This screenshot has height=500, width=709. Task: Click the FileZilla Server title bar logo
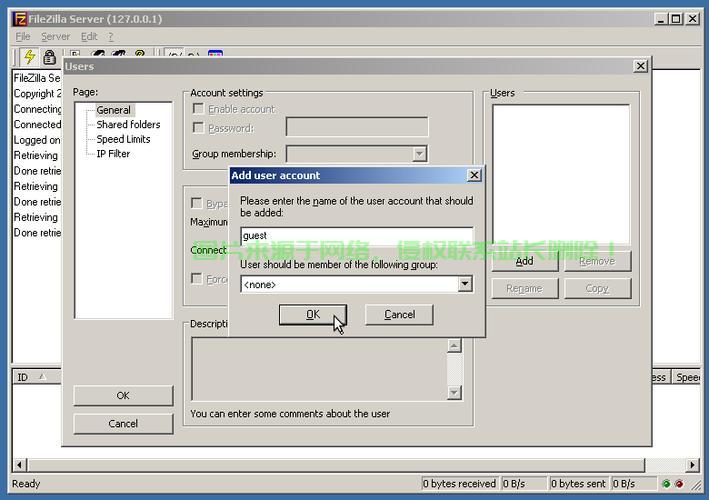click(x=20, y=19)
